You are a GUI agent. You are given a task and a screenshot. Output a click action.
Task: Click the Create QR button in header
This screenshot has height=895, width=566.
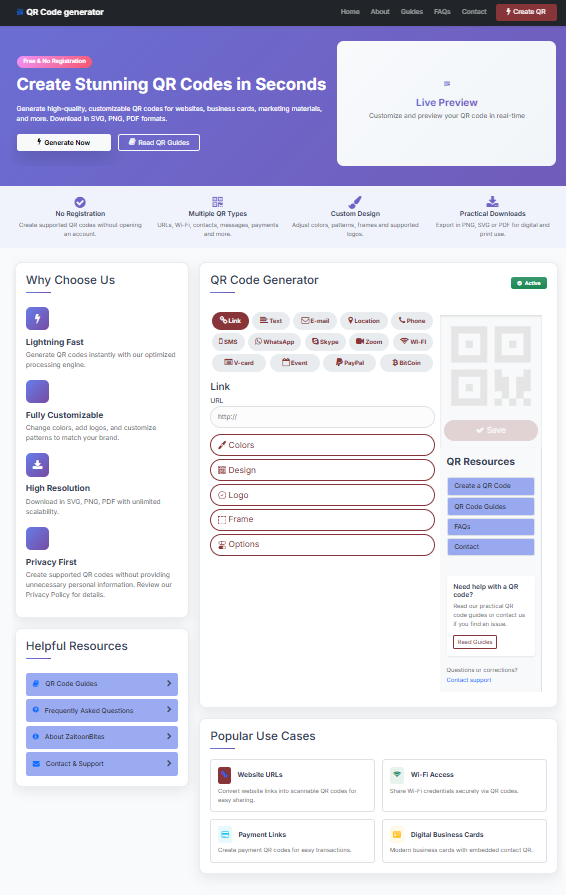pos(526,12)
